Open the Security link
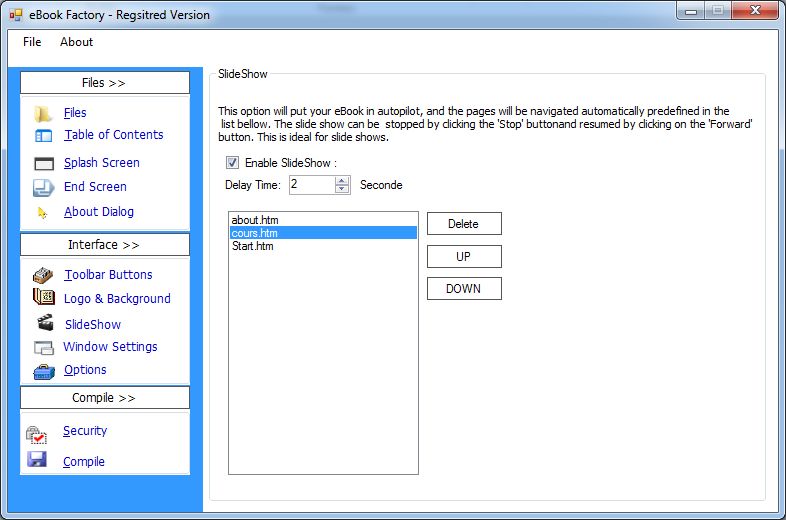Viewport: 786px width, 520px height. tap(85, 431)
